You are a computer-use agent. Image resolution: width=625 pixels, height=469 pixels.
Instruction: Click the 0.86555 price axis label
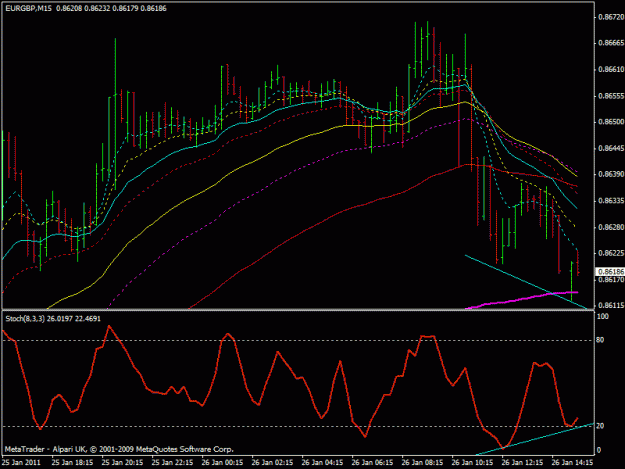click(611, 96)
